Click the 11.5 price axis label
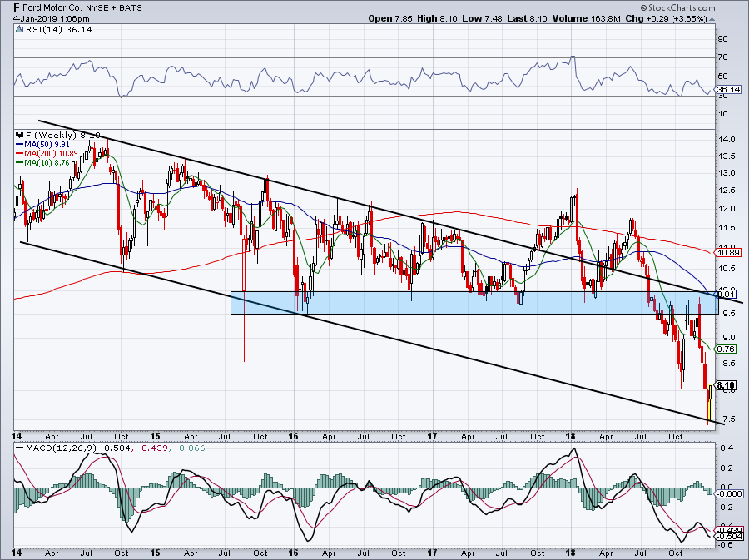Image resolution: width=749 pixels, height=560 pixels. pos(727,228)
